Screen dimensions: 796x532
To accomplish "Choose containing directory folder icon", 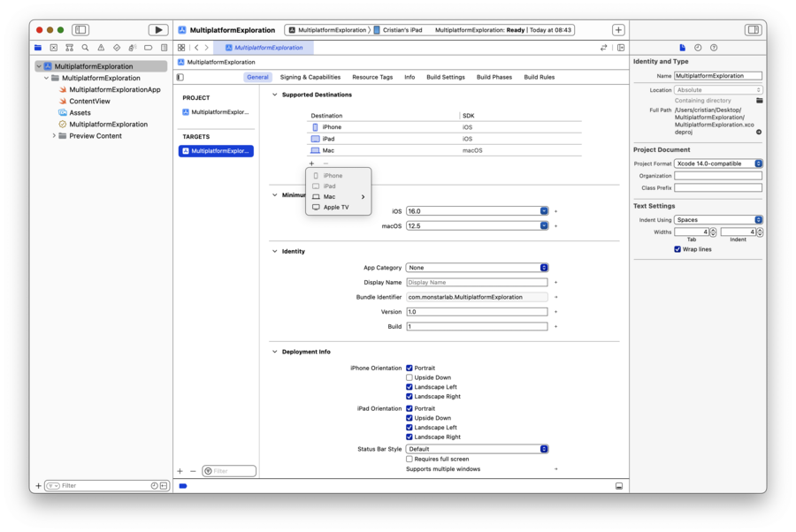I will point(760,101).
